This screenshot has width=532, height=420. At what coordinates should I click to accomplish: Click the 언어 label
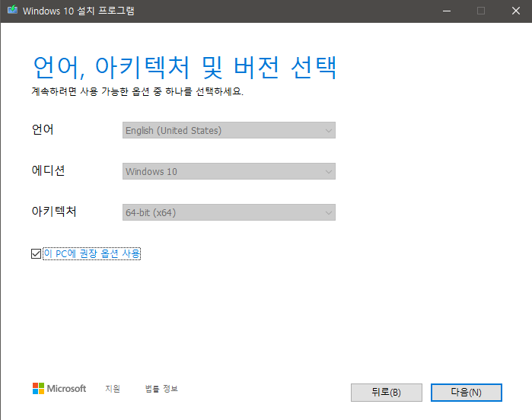pos(43,129)
